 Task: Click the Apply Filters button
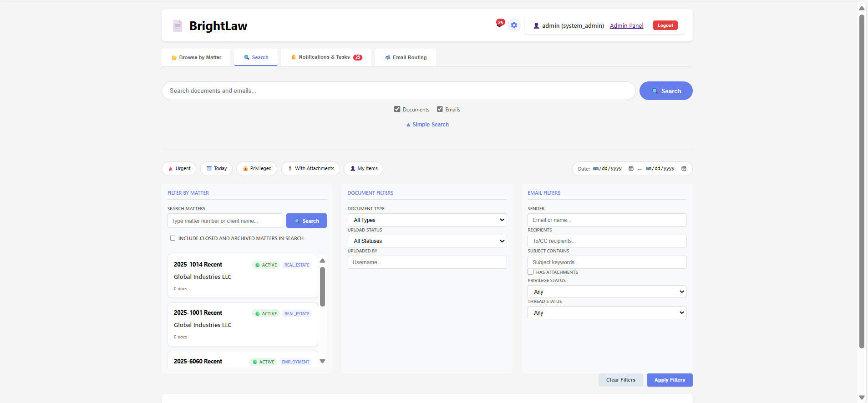(x=669, y=380)
